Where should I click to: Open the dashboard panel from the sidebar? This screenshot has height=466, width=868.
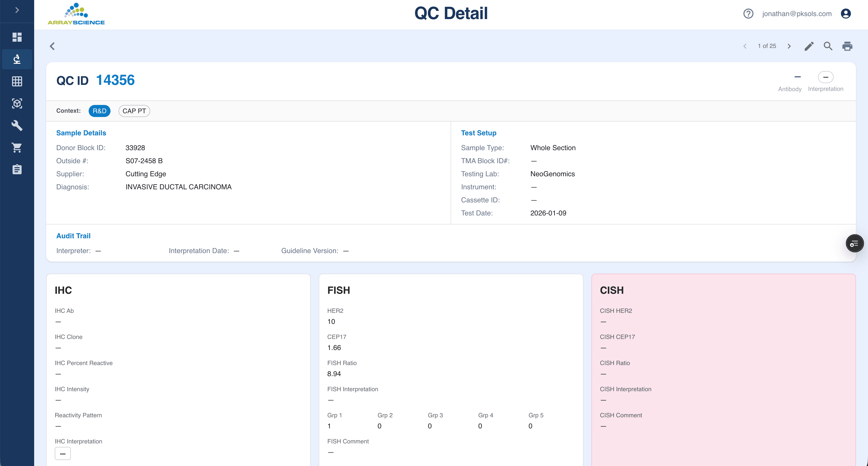click(17, 37)
